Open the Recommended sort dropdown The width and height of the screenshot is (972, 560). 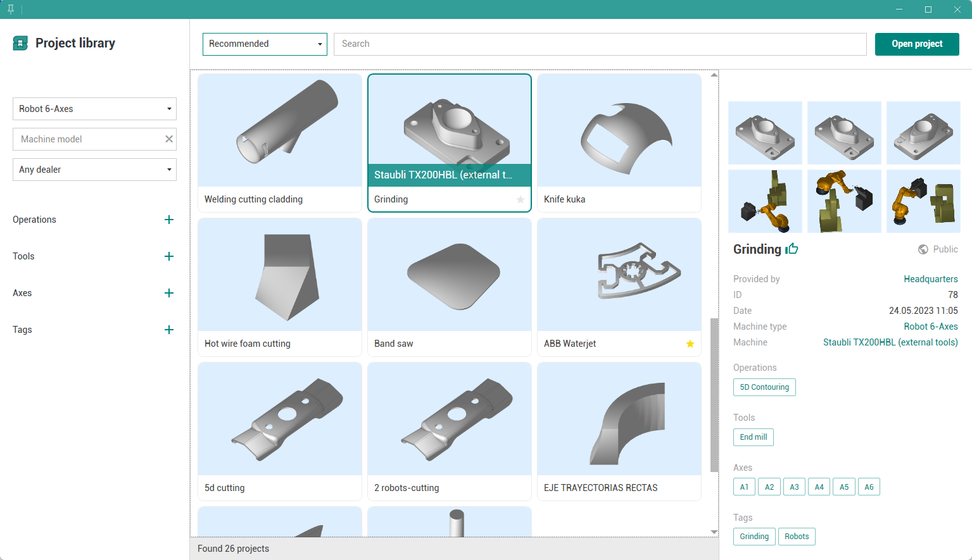[x=265, y=44]
